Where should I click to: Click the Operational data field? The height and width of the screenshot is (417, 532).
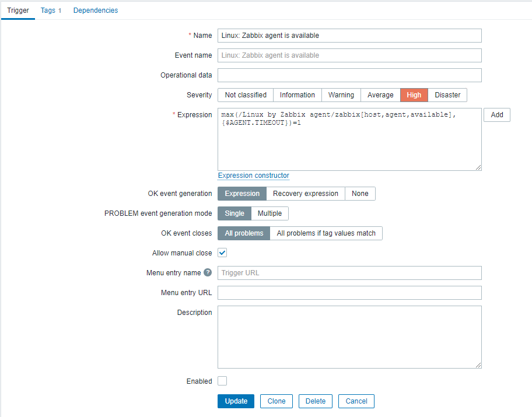(x=349, y=75)
